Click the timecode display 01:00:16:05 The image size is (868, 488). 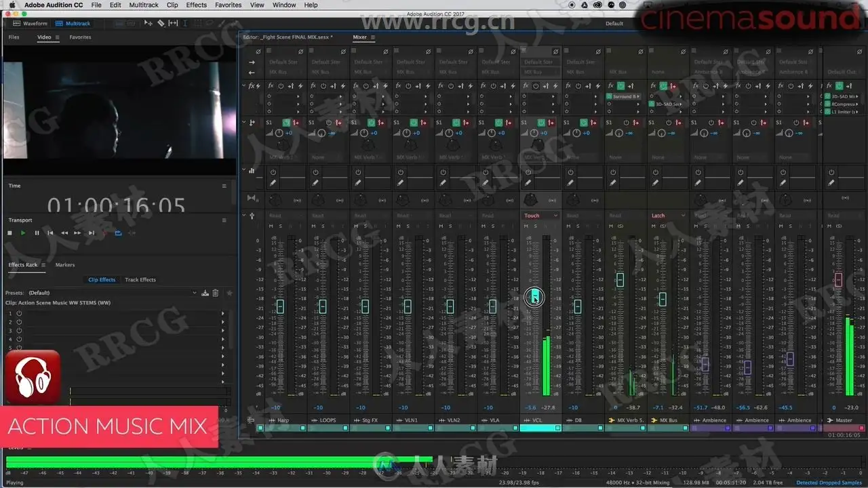pos(116,205)
